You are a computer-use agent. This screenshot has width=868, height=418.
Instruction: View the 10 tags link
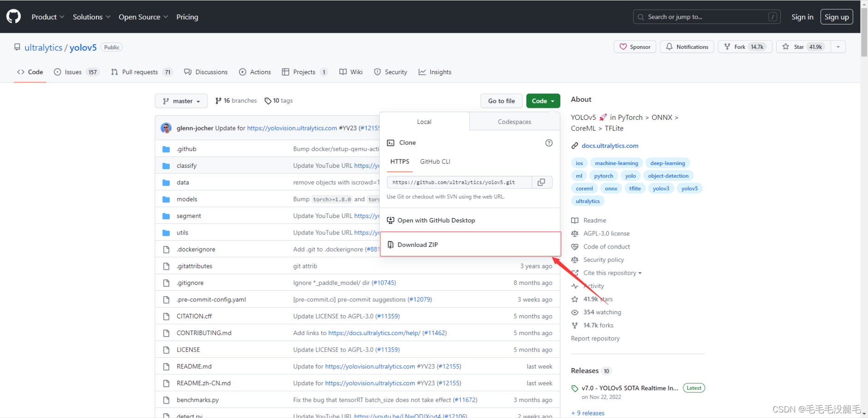click(279, 101)
